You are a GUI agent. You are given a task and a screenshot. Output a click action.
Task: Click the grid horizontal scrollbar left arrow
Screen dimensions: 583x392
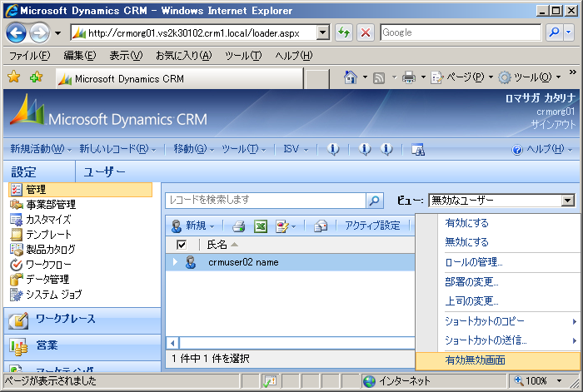[x=172, y=343]
